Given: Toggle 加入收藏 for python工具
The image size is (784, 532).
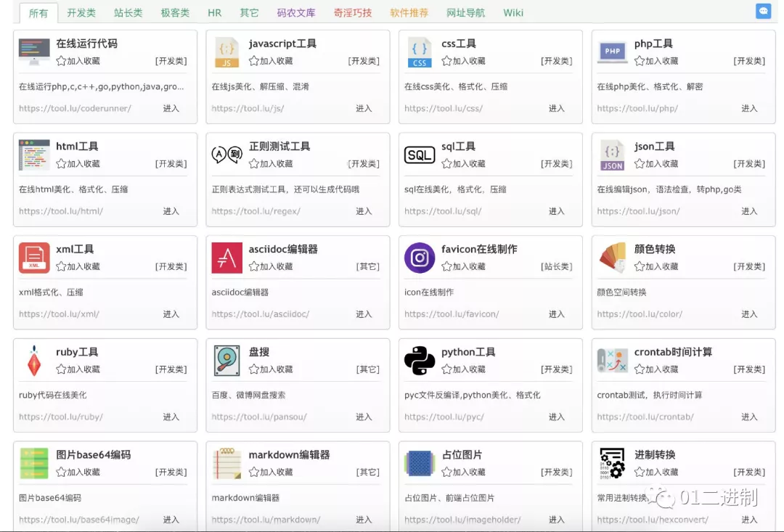Looking at the screenshot, I should pyautogui.click(x=464, y=369).
